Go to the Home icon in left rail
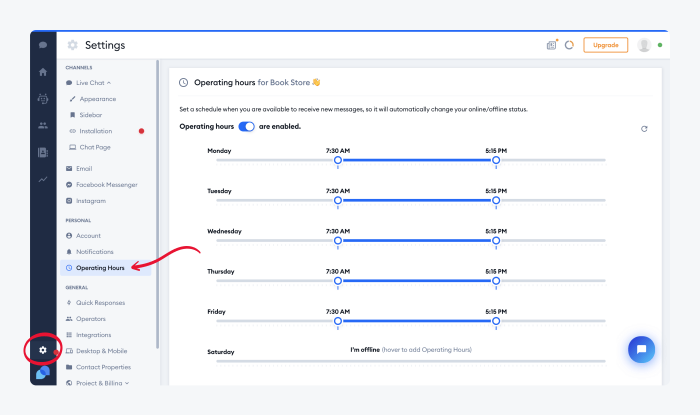The image size is (700, 415). pos(43,72)
